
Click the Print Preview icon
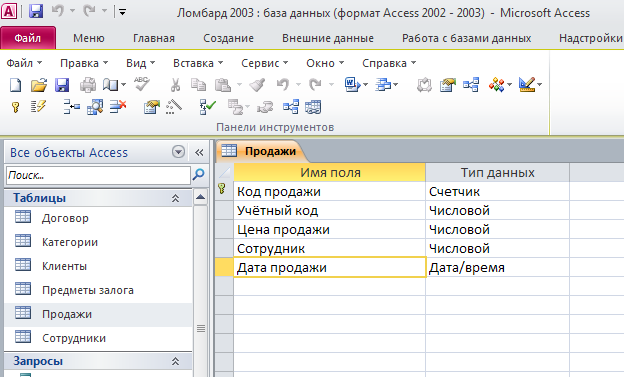111,85
